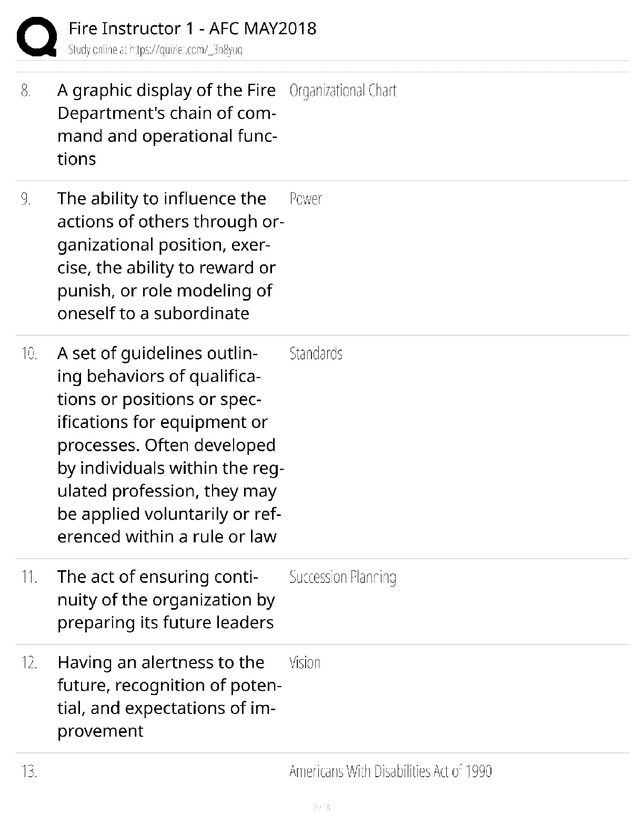
Task: Click item number 13
Action: point(29,772)
